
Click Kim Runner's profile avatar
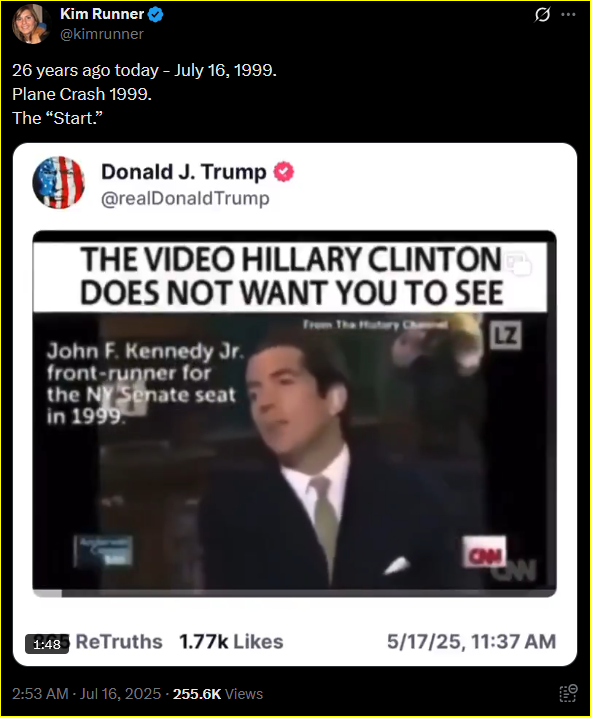click(x=31, y=24)
